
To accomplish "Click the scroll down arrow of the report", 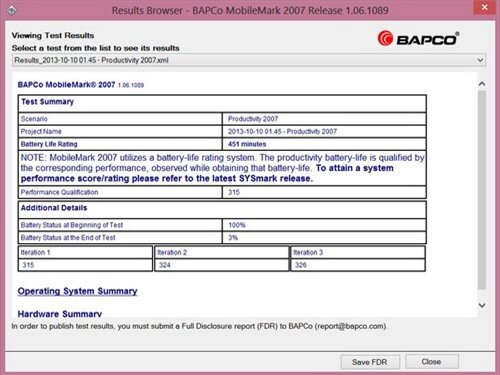I will (482, 305).
